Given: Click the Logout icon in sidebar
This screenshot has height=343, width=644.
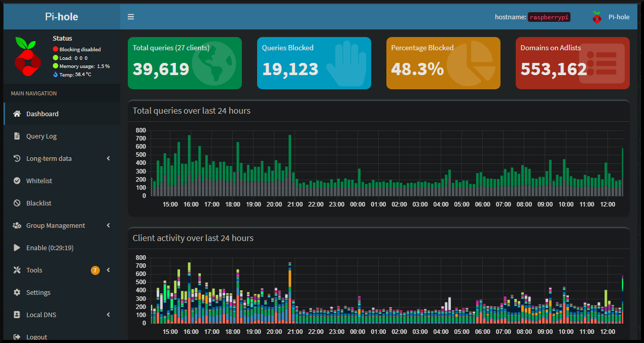Looking at the screenshot, I should tap(17, 337).
